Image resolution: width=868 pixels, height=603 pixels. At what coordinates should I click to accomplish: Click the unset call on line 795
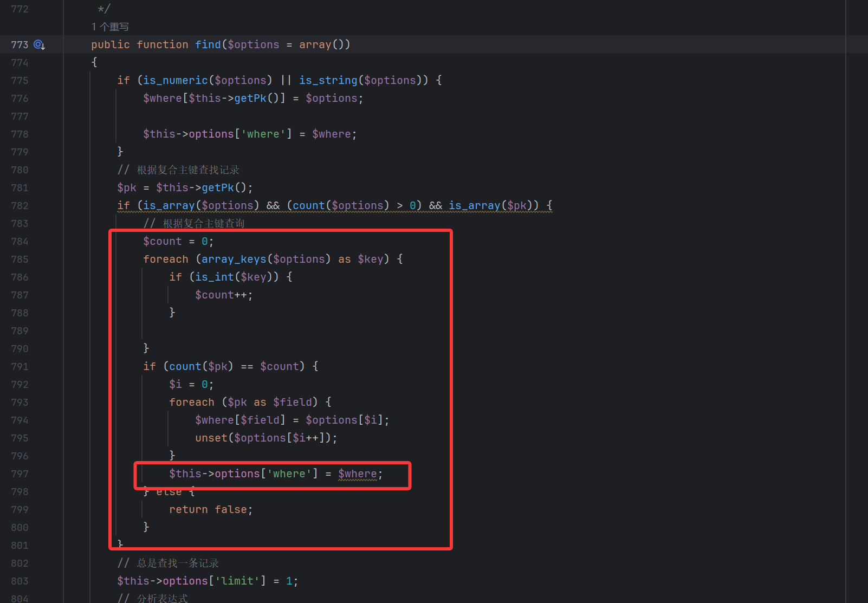point(211,438)
